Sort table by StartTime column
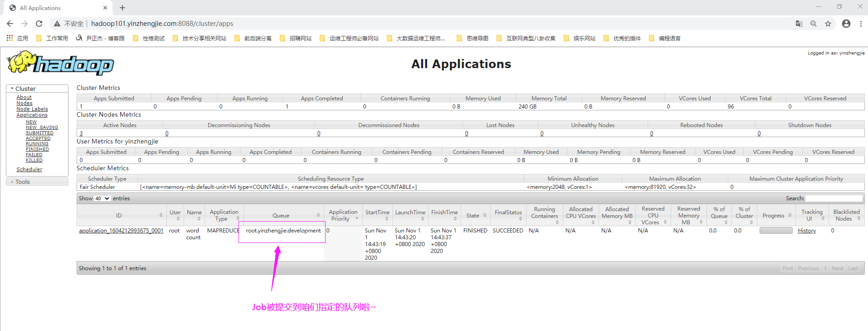The image size is (868, 331). tap(377, 215)
